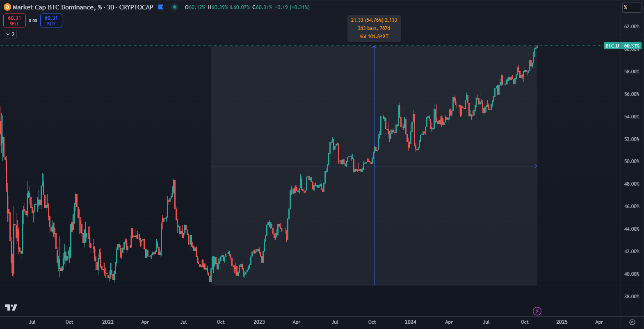Image resolution: width=644 pixels, height=329 pixels.
Task: Click the orange Bitcoin symbol logo
Action: pyautogui.click(x=7, y=7)
